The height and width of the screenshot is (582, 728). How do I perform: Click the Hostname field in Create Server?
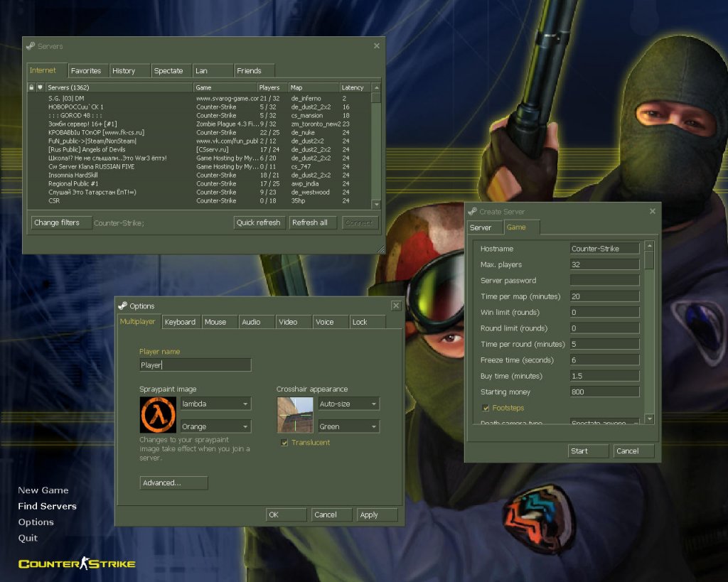tap(604, 248)
